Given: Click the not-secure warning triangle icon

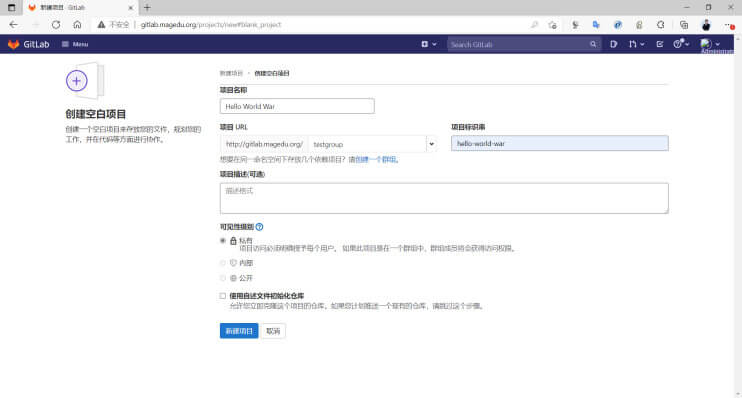Looking at the screenshot, I should coord(101,25).
